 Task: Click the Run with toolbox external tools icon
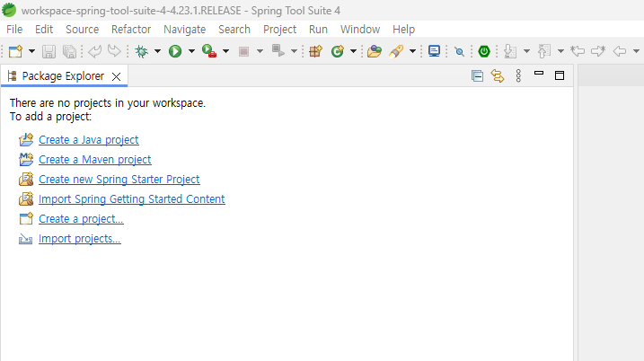209,51
